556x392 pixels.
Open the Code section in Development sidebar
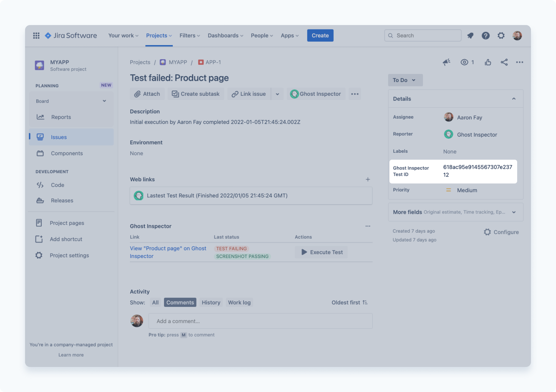point(39,185)
